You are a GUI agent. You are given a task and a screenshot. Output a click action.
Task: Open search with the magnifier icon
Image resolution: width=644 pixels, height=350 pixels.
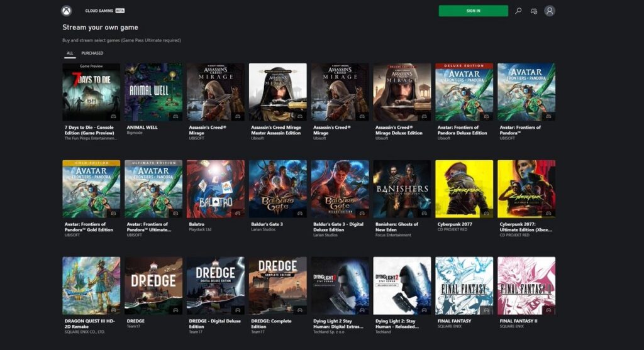click(518, 11)
